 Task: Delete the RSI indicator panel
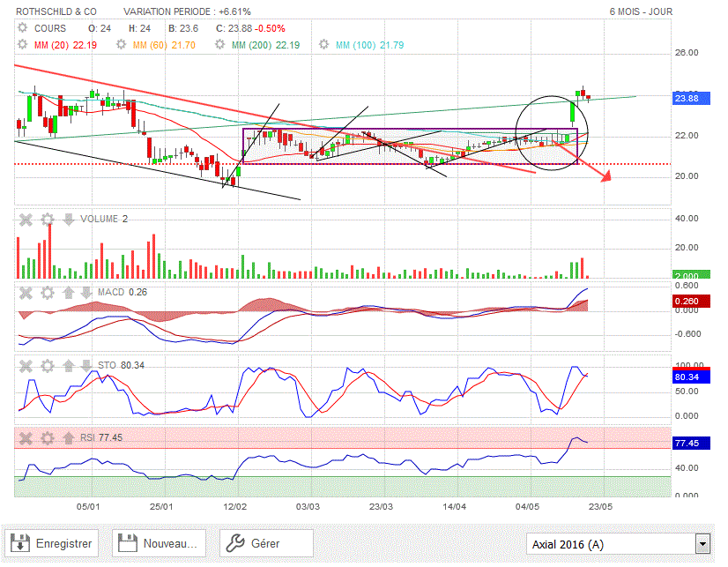tap(26, 437)
